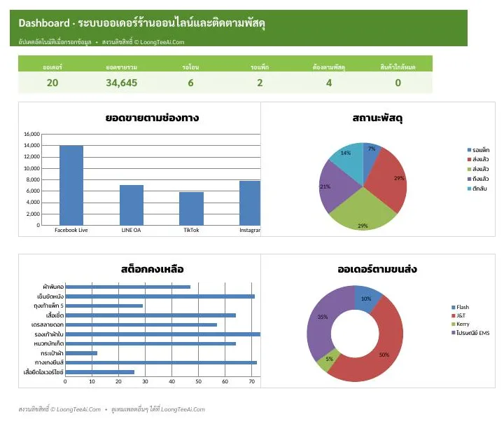Select the KPI value 4 under ต้องตามพัสดุ
The height and width of the screenshot is (424, 504).
point(329,83)
